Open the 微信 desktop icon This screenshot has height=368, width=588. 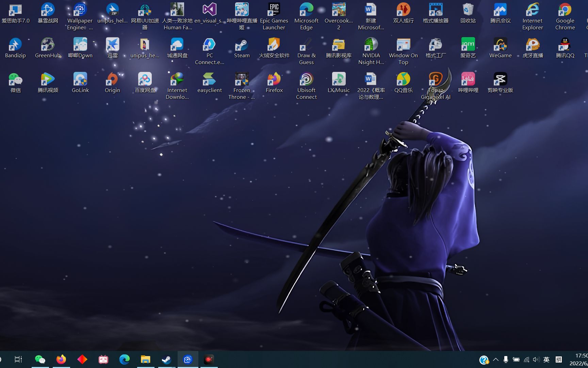coord(15,83)
